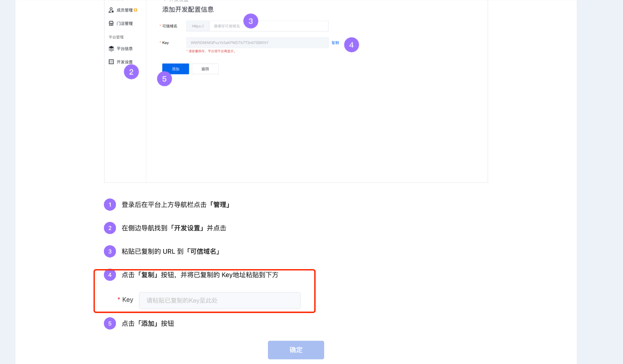Screen dimensions: 623x364
Task: Click the step text 点击「添加」按钮
Action: [x=148, y=324]
